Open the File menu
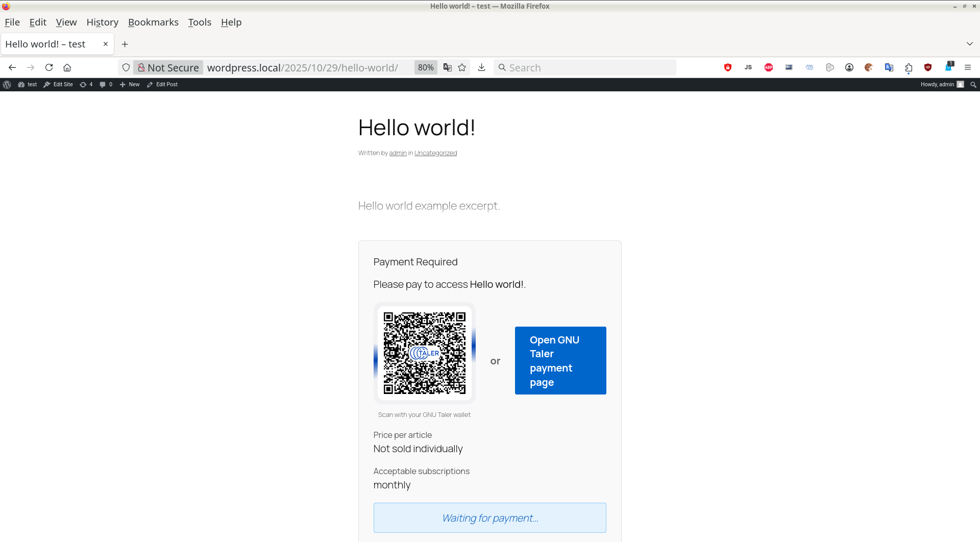 tap(12, 22)
